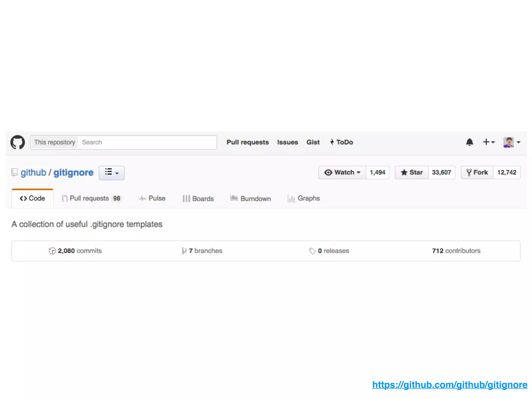Click the user avatar picture

coord(508,142)
